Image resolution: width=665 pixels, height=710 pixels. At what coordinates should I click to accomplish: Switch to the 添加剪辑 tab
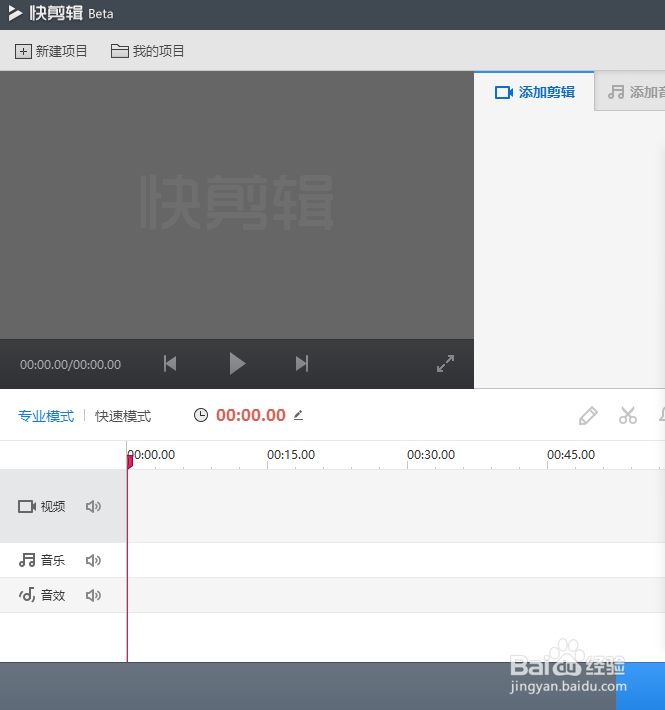534,92
